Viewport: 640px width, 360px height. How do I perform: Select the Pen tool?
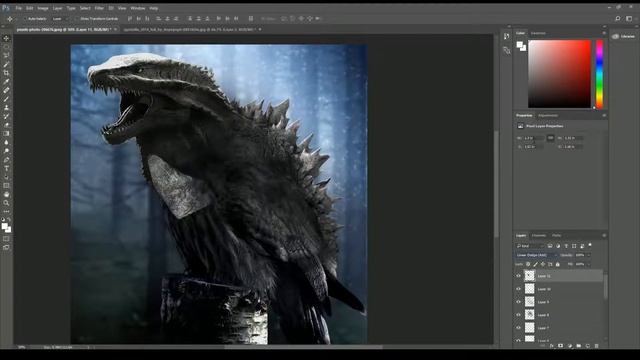click(6, 160)
